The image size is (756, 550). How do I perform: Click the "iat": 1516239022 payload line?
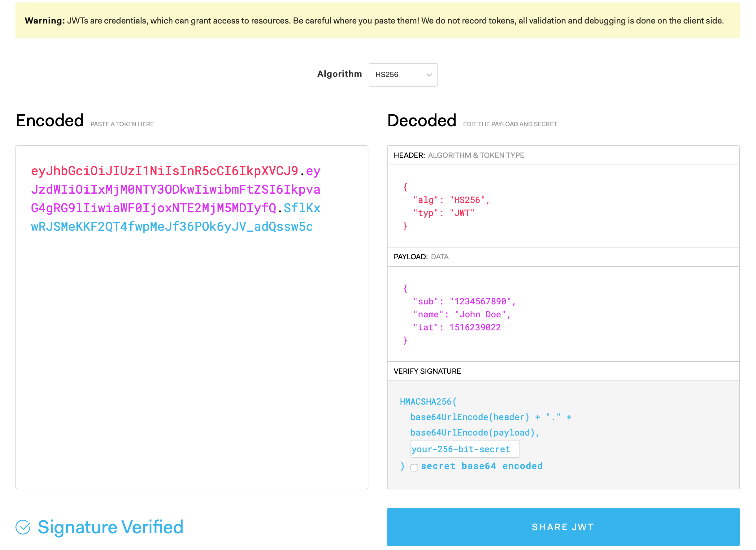[x=457, y=327]
